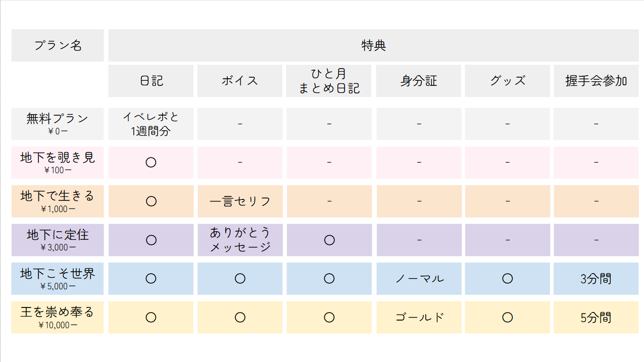Click the グッズ column header

pyautogui.click(x=508, y=81)
